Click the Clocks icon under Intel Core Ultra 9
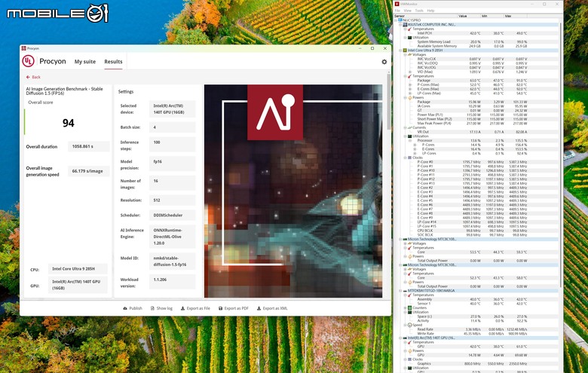588x373 pixels. pyautogui.click(x=410, y=157)
